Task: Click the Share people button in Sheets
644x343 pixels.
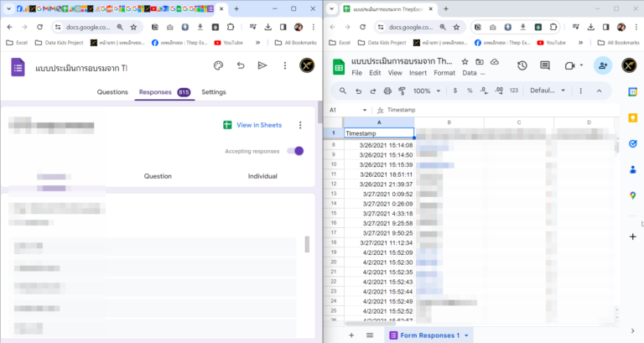Action: tap(603, 65)
